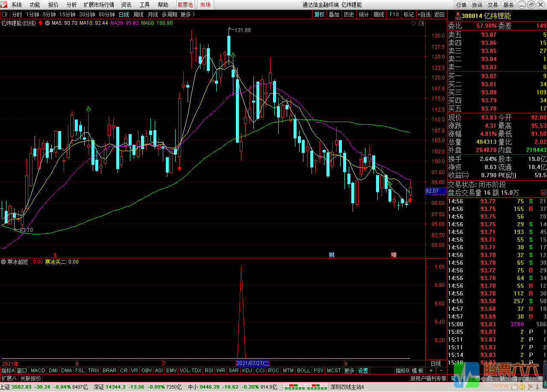Select 指标A at the bottom indicator bar

pos(8,371)
